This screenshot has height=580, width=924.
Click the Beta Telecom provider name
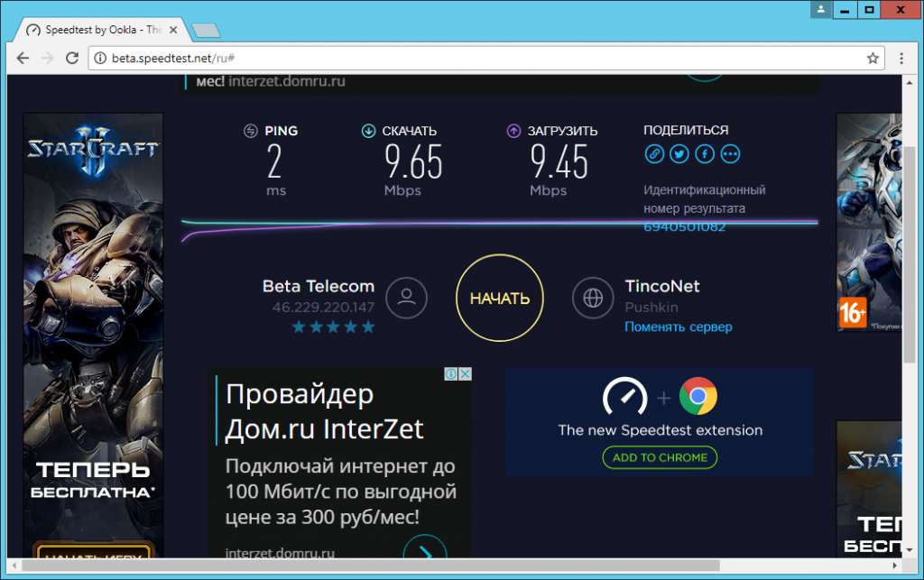tap(319, 286)
